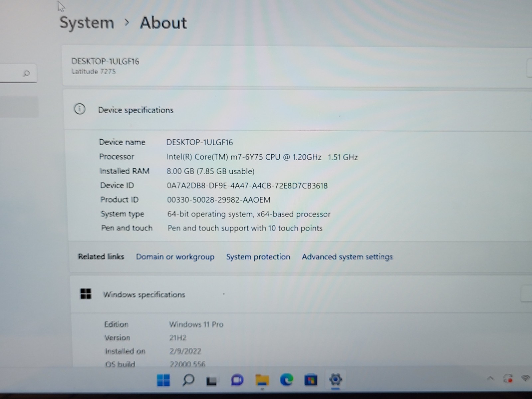Show hidden system tray icons
This screenshot has height=399, width=532.
(490, 378)
